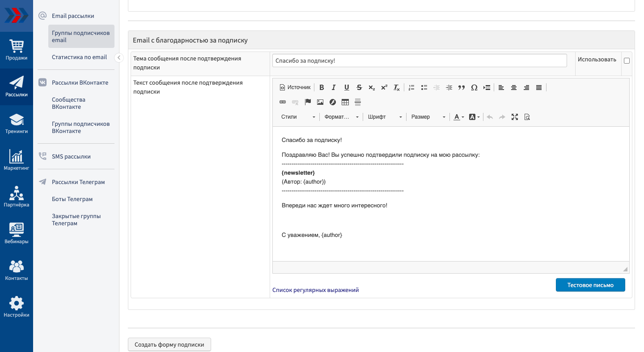The height and width of the screenshot is (352, 644).
Task: Click the "Тестовое письмо" button
Action: 590,285
